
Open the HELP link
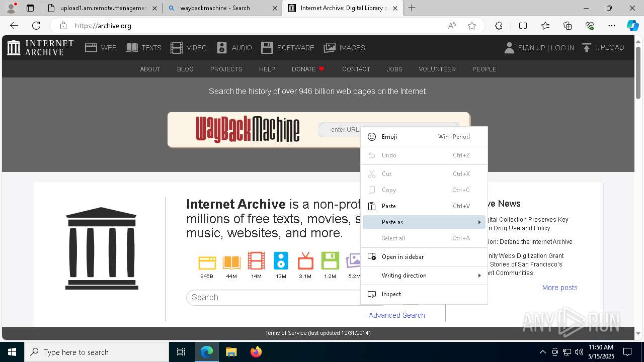pos(267,69)
